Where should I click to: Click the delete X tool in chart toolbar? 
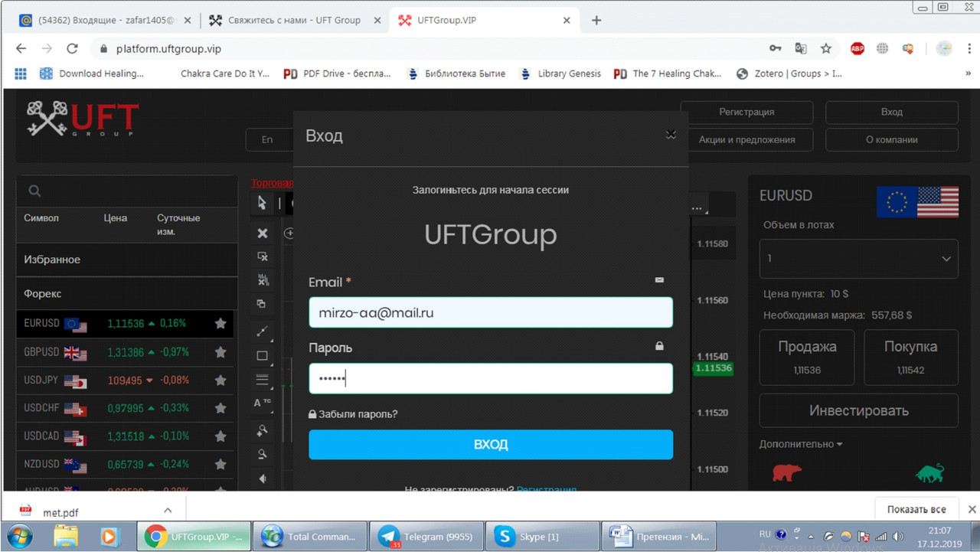click(262, 233)
